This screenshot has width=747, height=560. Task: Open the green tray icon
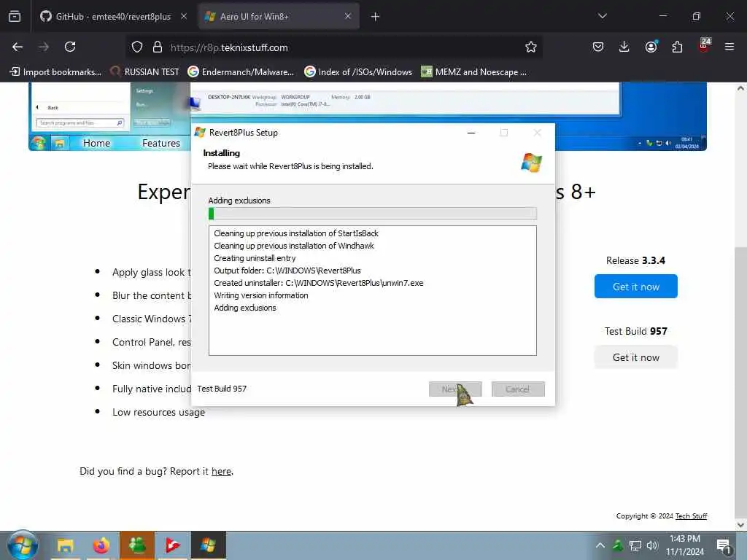point(617,545)
